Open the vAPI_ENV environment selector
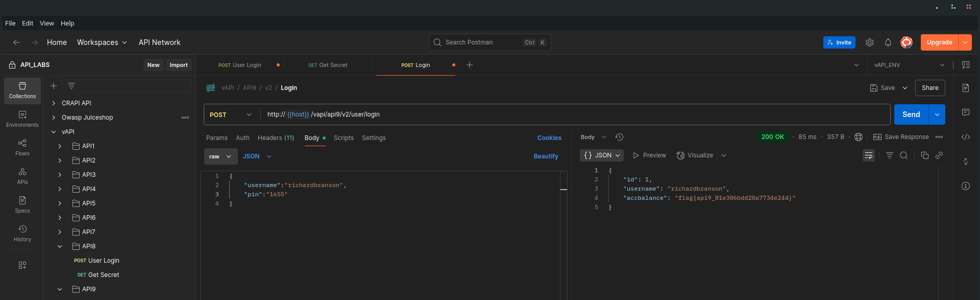The height and width of the screenshot is (300, 980). (909, 65)
